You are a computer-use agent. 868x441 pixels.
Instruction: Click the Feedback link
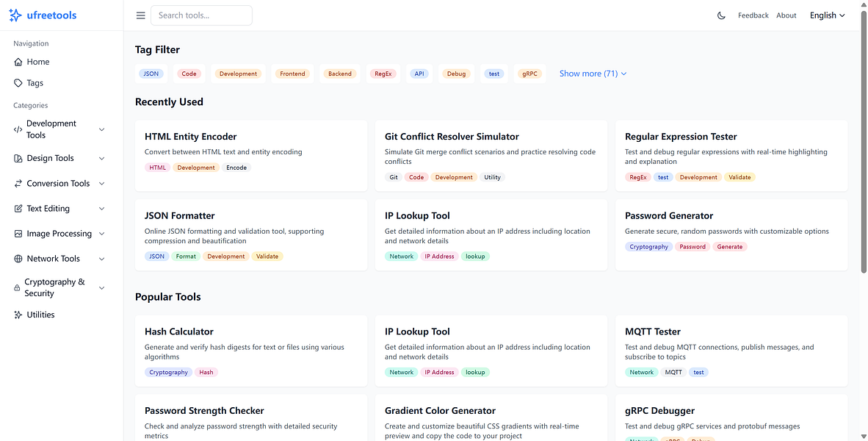(753, 15)
